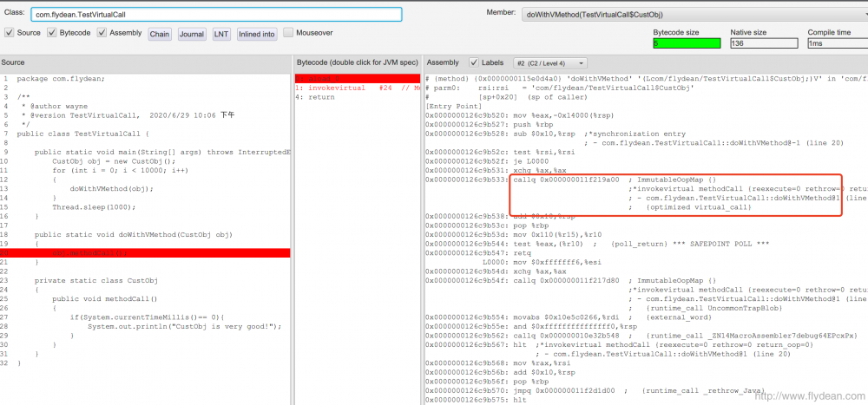Image resolution: width=868 pixels, height=405 pixels.
Task: Toggle the Source checkbox
Action: point(9,33)
